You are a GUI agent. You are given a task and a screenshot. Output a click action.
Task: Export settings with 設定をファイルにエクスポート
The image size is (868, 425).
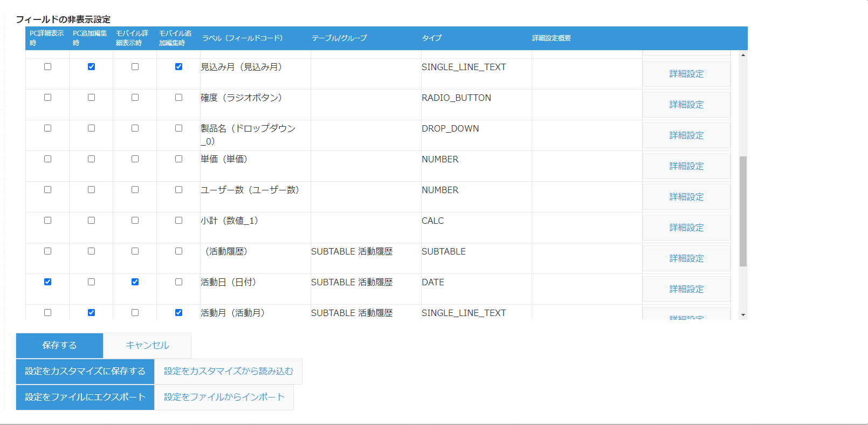point(85,397)
